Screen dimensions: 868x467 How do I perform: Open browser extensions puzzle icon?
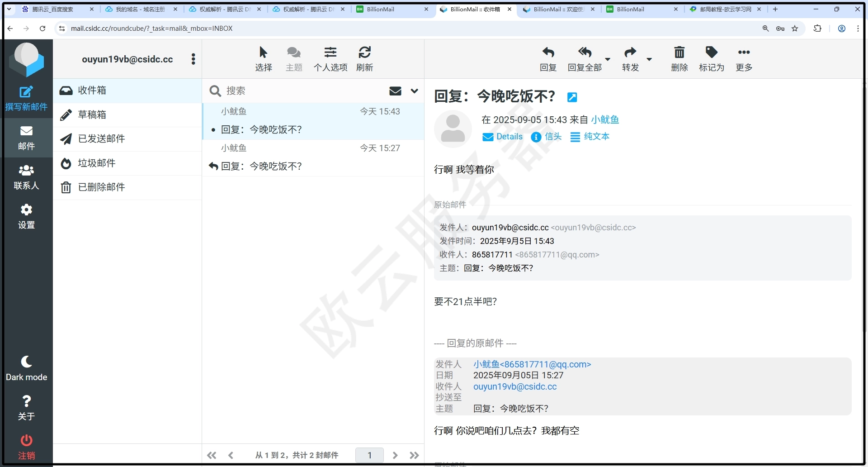(x=817, y=29)
